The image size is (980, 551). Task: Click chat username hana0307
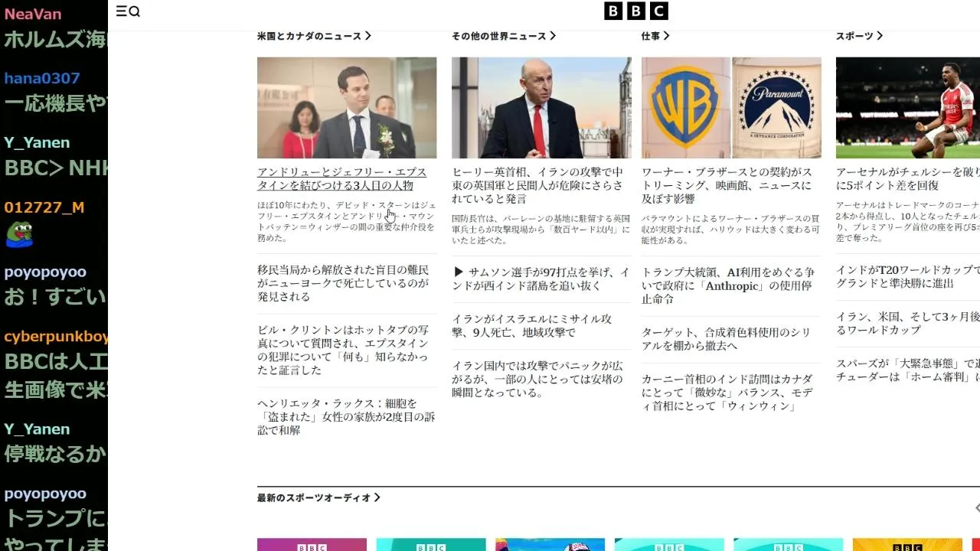[x=42, y=78]
